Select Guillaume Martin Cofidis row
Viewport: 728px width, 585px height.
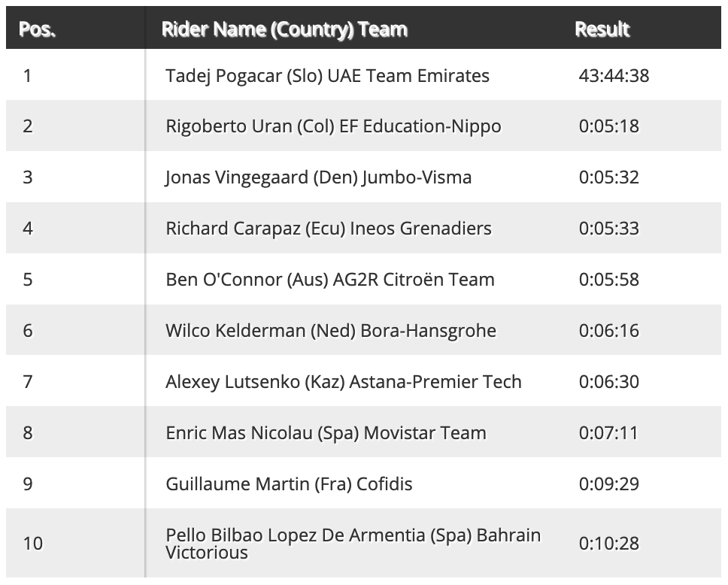click(x=363, y=483)
